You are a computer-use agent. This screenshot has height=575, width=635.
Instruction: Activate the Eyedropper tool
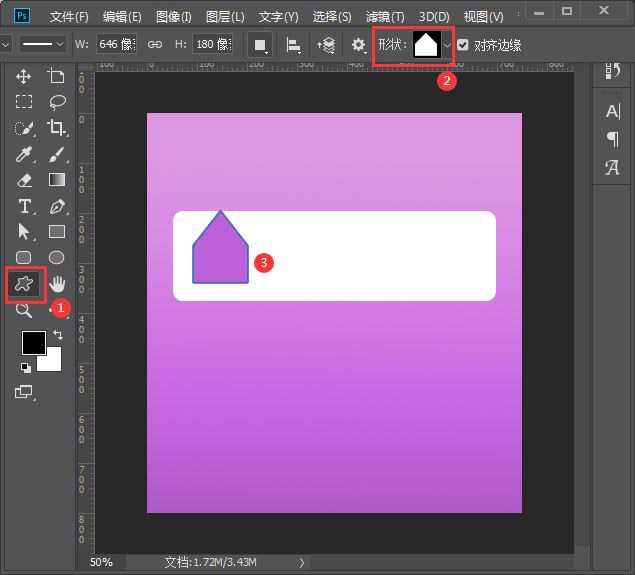tap(24, 154)
